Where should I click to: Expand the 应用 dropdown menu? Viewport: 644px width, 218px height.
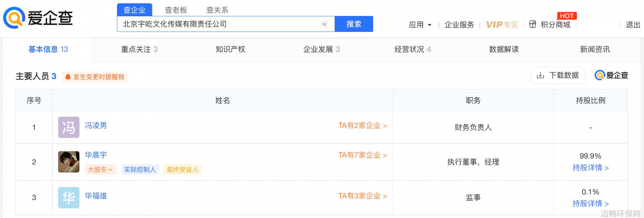point(420,25)
